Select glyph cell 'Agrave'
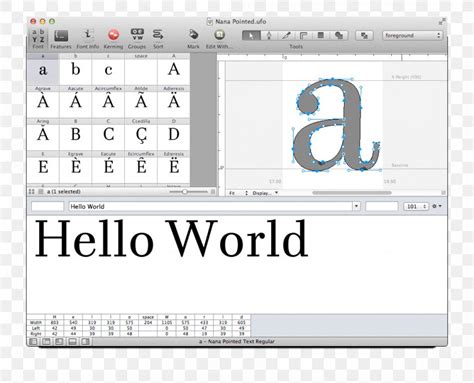Viewport: 474px width, 383px height. point(43,101)
